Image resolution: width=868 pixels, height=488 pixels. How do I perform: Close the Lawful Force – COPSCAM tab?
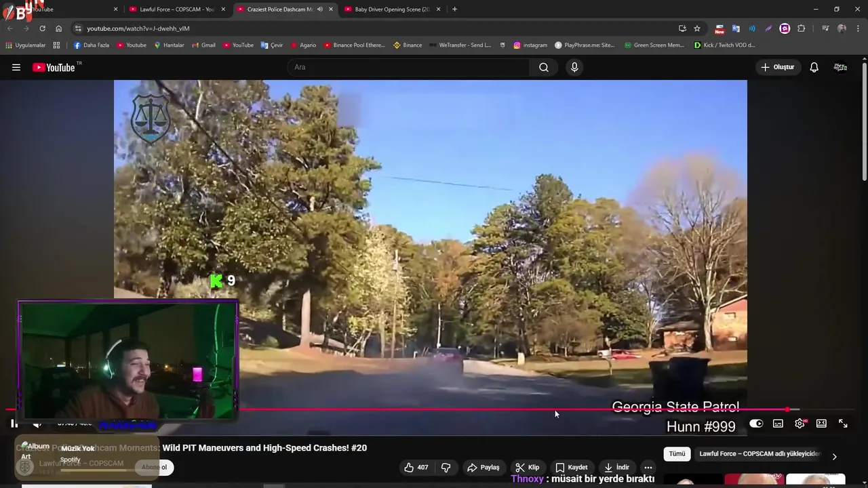point(223,9)
